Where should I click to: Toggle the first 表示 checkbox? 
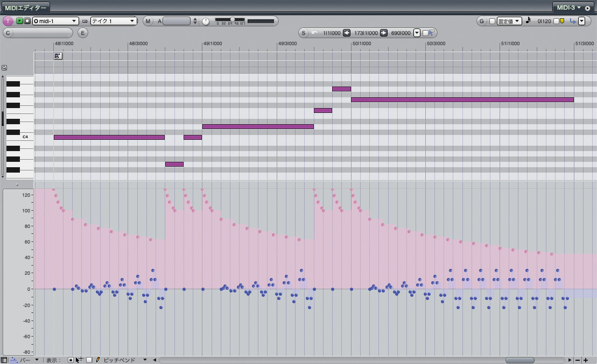coord(71,360)
